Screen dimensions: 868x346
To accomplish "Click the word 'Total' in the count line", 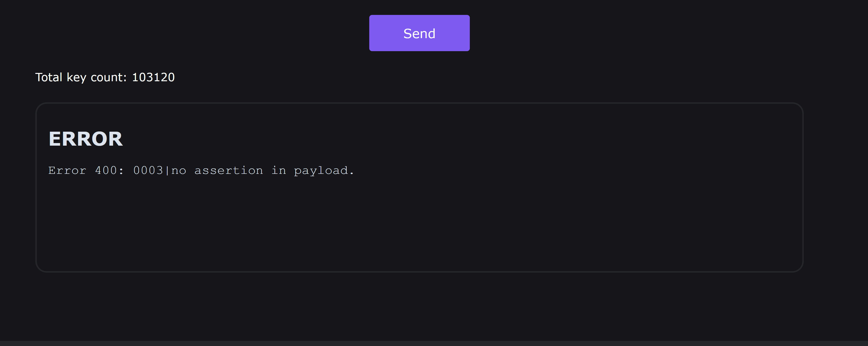I will click(49, 77).
